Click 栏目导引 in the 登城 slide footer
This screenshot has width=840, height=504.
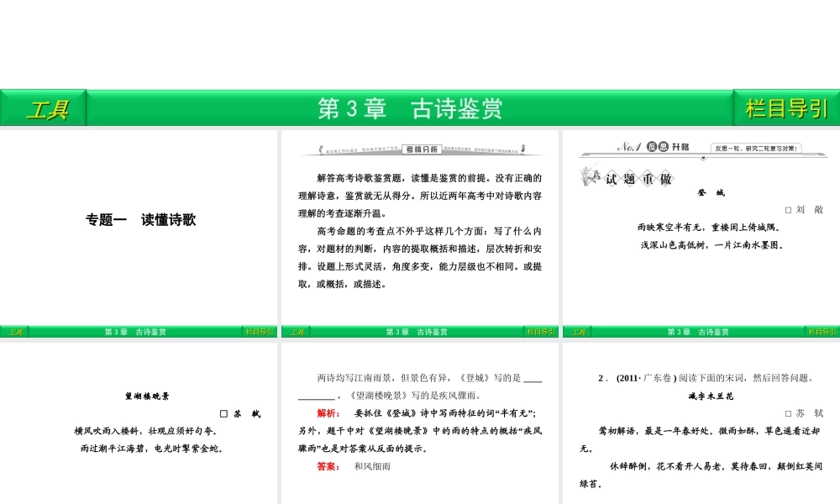(822, 332)
